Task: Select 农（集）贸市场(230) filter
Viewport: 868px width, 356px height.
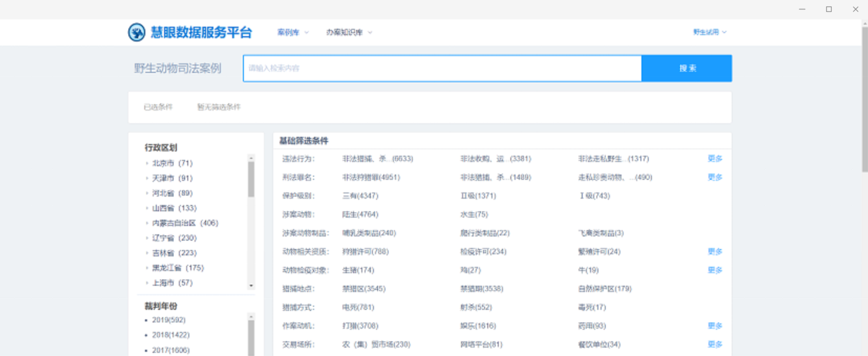Action: tap(376, 344)
